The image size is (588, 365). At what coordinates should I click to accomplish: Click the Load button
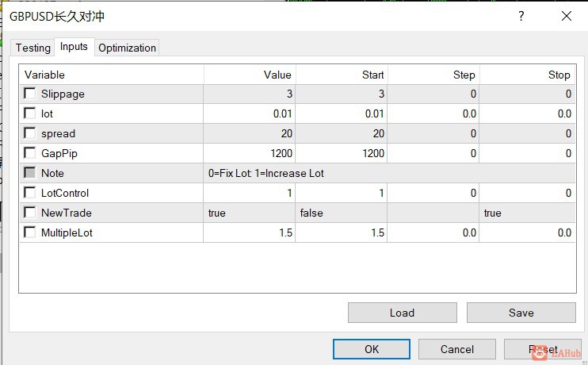(403, 313)
